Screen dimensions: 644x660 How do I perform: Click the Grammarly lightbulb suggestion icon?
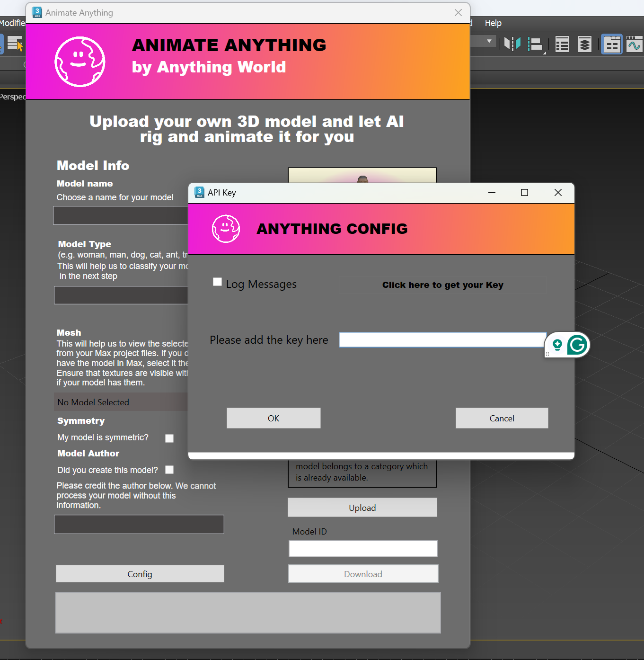(557, 345)
